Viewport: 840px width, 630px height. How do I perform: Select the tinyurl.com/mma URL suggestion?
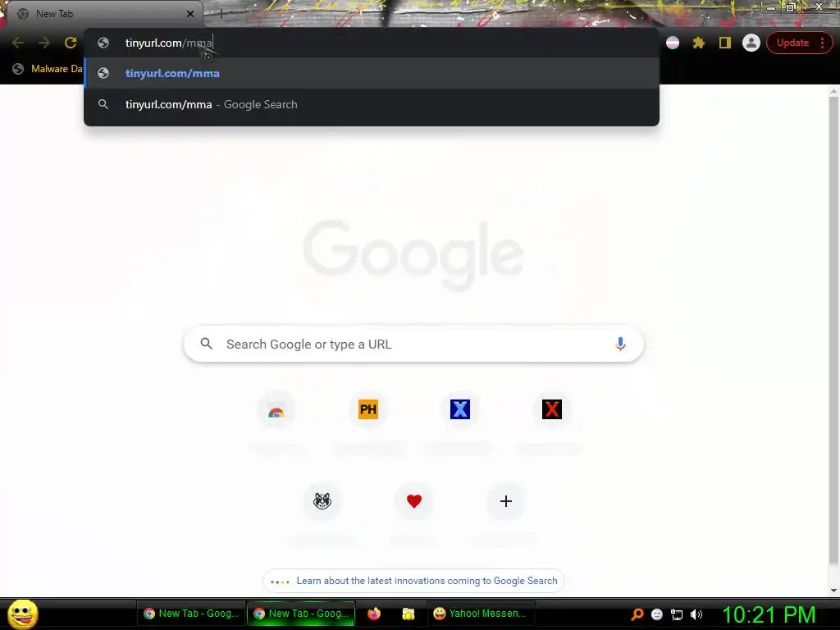pyautogui.click(x=372, y=73)
